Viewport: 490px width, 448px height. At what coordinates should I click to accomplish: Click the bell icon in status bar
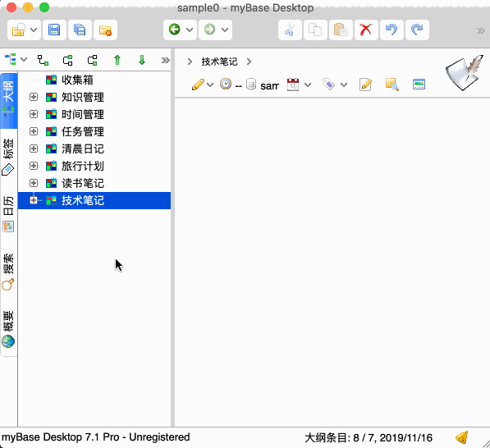462,437
